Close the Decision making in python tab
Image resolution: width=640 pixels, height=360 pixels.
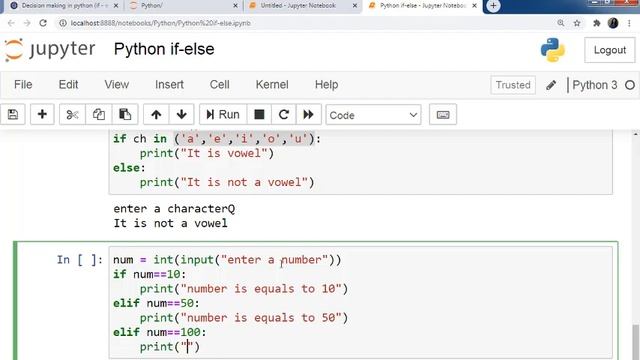[116, 6]
